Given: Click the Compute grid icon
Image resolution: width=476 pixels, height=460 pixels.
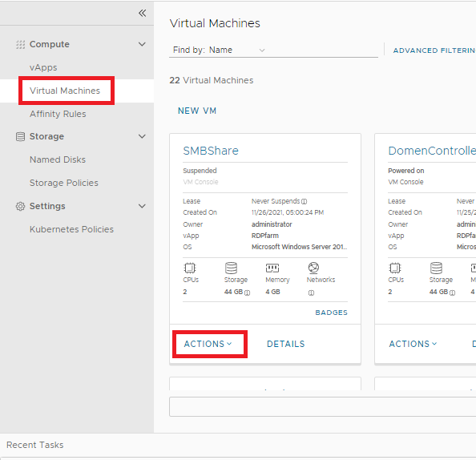Looking at the screenshot, I should pos(20,44).
